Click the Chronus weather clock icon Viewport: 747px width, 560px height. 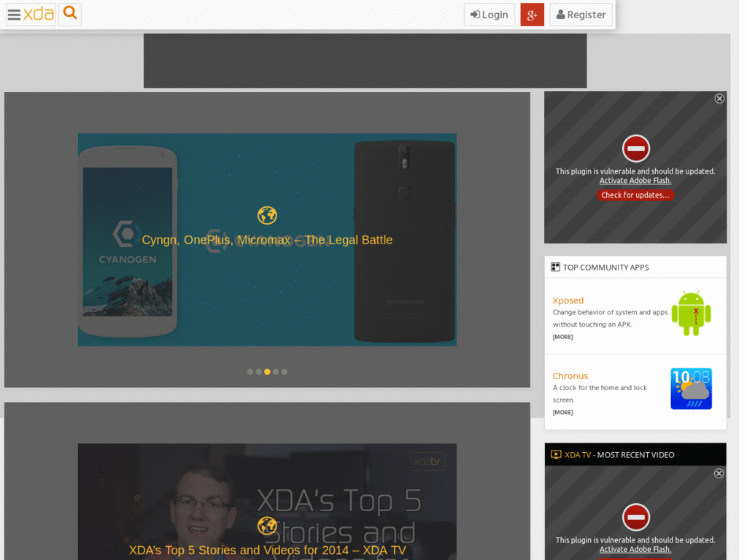click(691, 389)
